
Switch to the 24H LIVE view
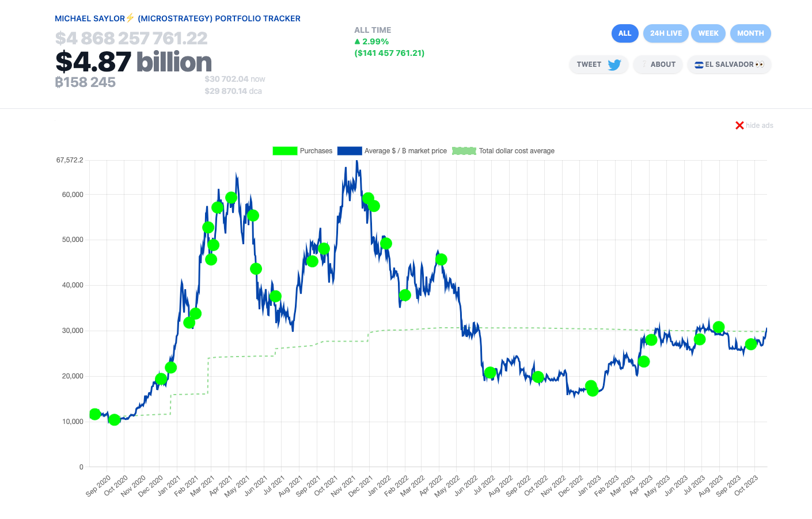point(666,33)
